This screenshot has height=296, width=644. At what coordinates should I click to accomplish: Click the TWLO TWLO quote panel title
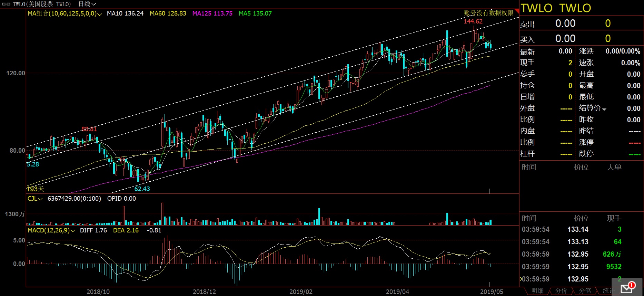coord(556,8)
